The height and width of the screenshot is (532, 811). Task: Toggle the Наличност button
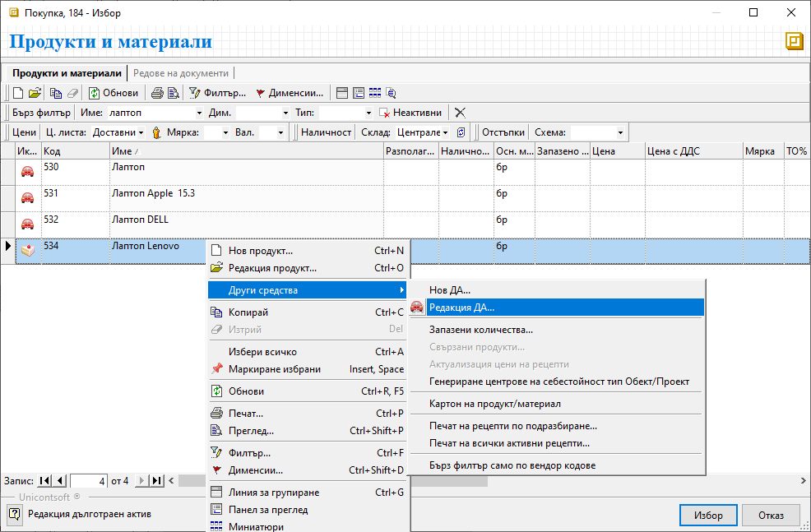(326, 132)
